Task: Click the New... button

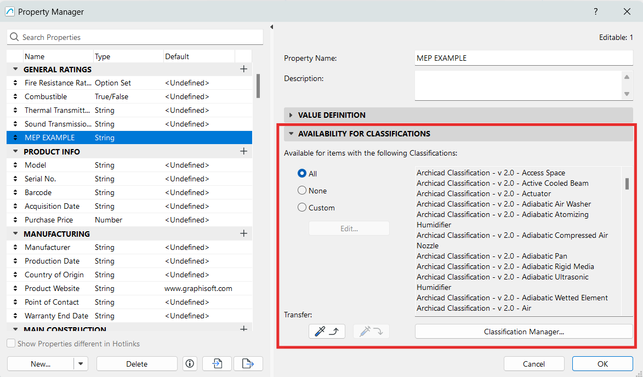Action: 40,363
